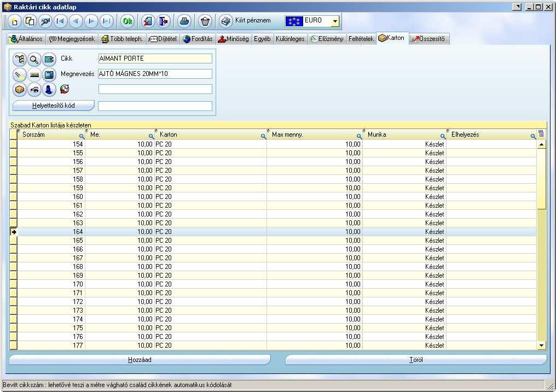
Task: Click the title bar pin arrow button
Action: (x=517, y=7)
